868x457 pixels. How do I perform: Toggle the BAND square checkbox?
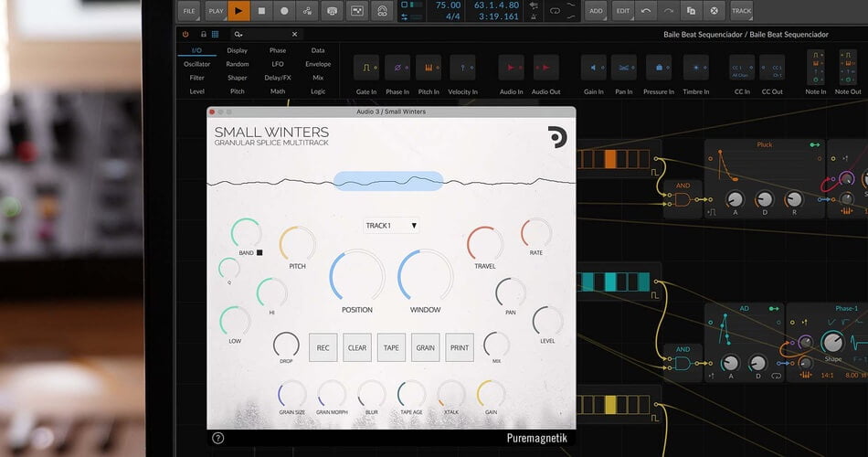pos(259,252)
